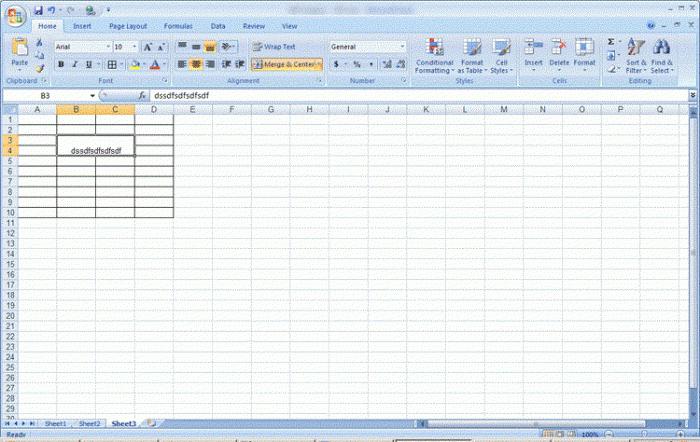This screenshot has height=442, width=700.
Task: Open the Find & Select menu
Action: [x=662, y=56]
